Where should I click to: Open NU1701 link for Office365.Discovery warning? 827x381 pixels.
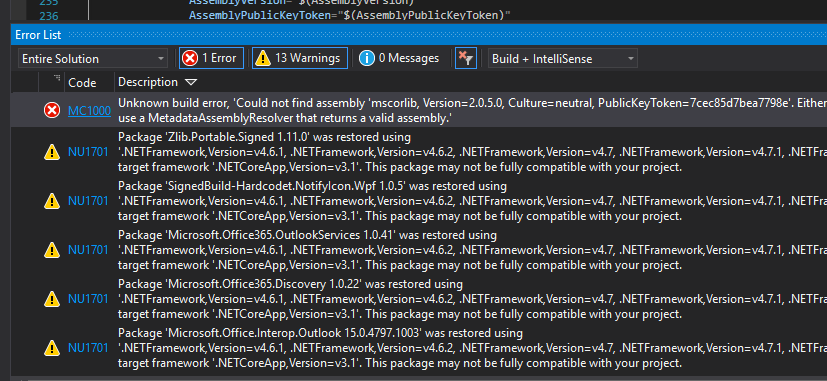pos(88,299)
